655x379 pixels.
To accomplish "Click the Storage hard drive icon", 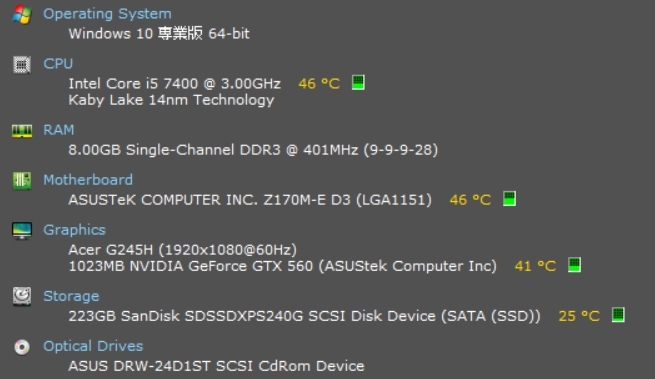I will tap(22, 296).
